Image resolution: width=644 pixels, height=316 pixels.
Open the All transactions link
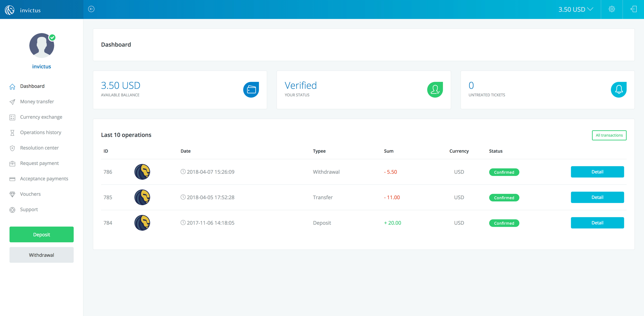pos(609,135)
